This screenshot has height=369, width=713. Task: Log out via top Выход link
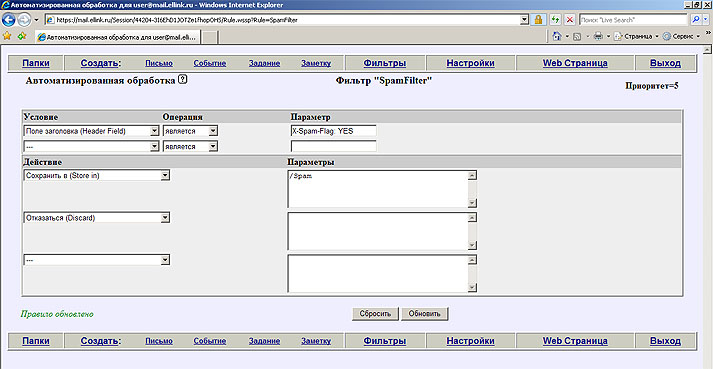[x=665, y=63]
